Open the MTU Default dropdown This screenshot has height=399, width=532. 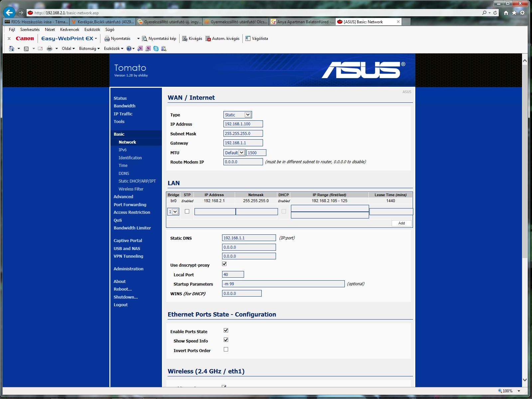point(234,153)
